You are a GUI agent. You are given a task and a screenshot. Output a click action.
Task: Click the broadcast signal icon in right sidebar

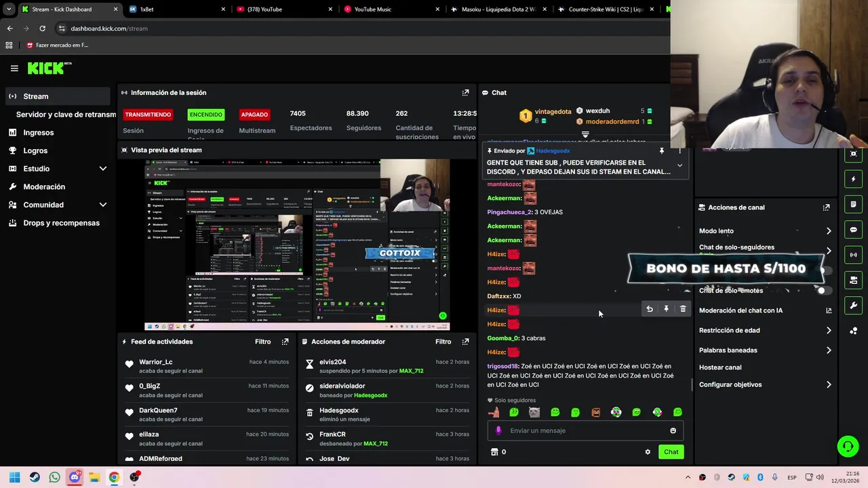[853, 255]
